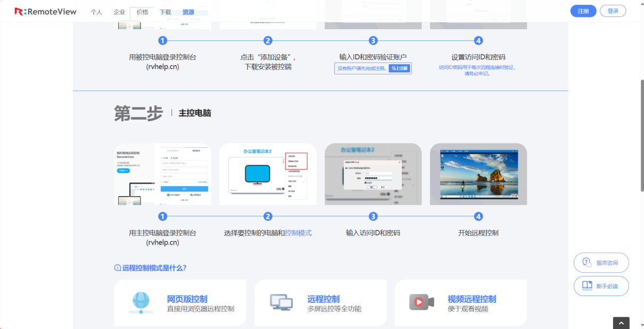
Task: Click the globe icon for 网页版控制
Action: (141, 303)
